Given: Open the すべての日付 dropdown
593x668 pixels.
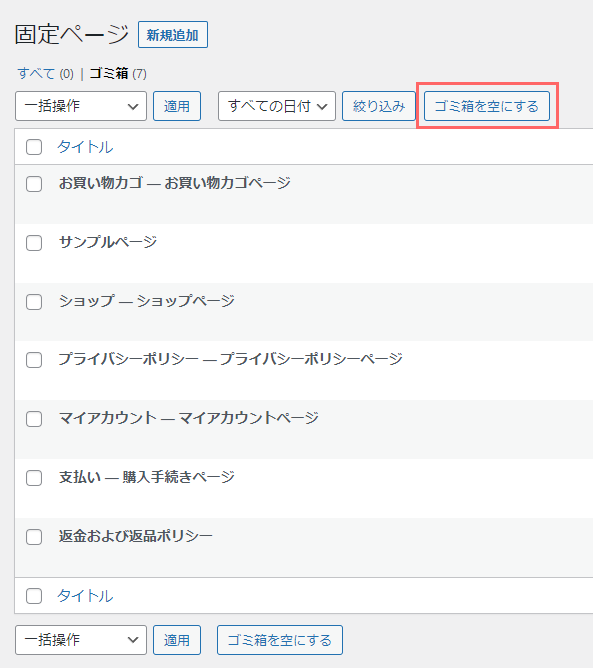Looking at the screenshot, I should pyautogui.click(x=277, y=106).
